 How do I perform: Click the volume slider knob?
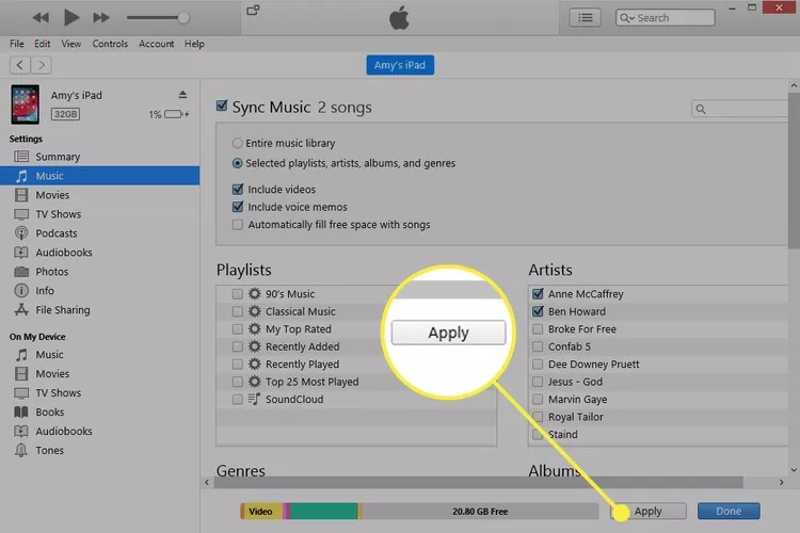(183, 18)
